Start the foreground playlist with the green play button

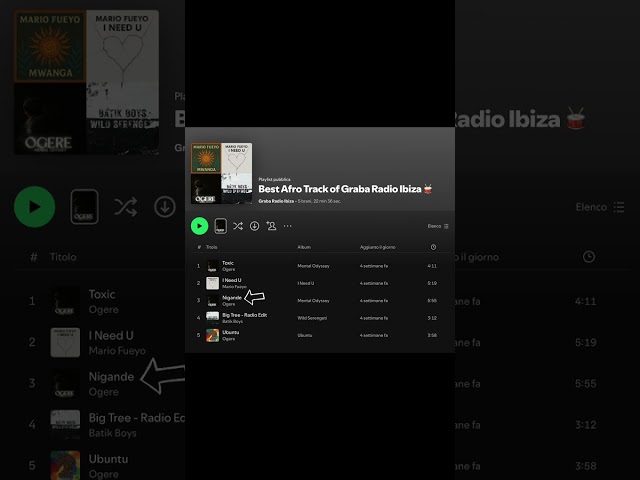(x=199, y=226)
